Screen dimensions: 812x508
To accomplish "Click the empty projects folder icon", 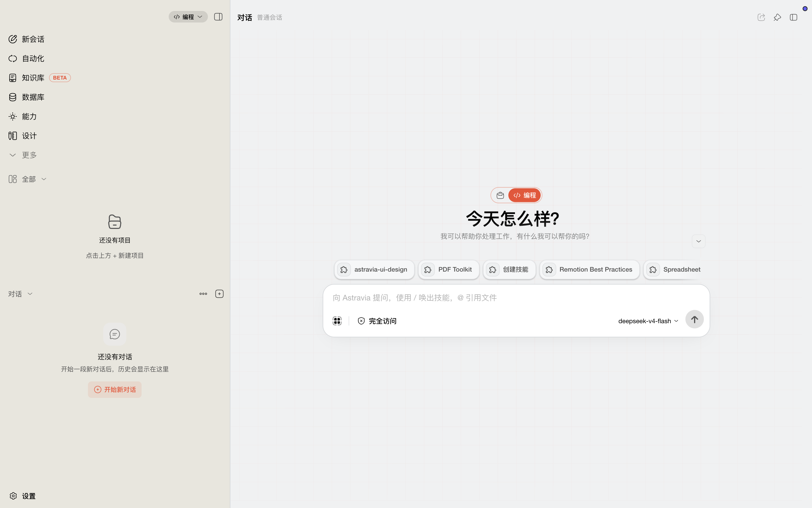I will pos(115,222).
